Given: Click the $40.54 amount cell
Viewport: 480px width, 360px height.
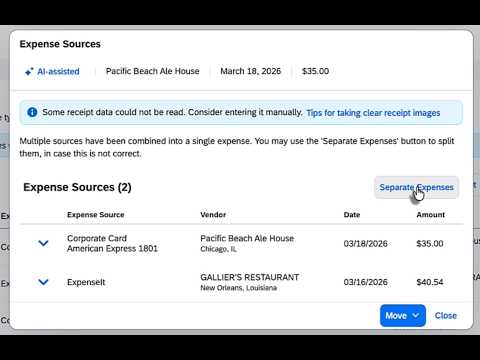Looking at the screenshot, I should pos(430,282).
